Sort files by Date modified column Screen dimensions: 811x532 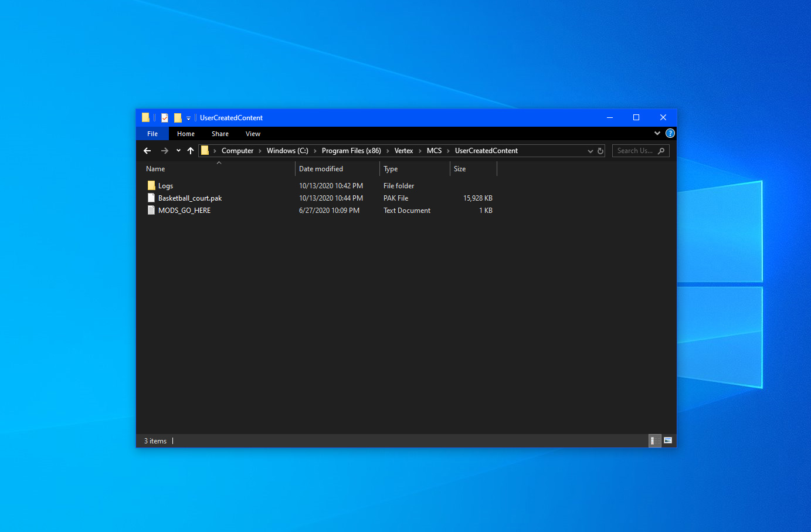click(321, 169)
